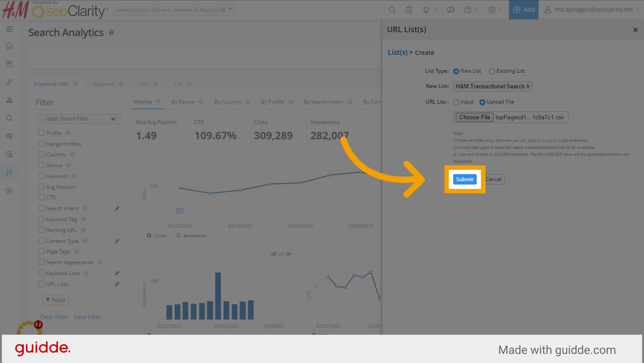644x363 pixels.
Task: Cancel the URL list creation
Action: 494,179
